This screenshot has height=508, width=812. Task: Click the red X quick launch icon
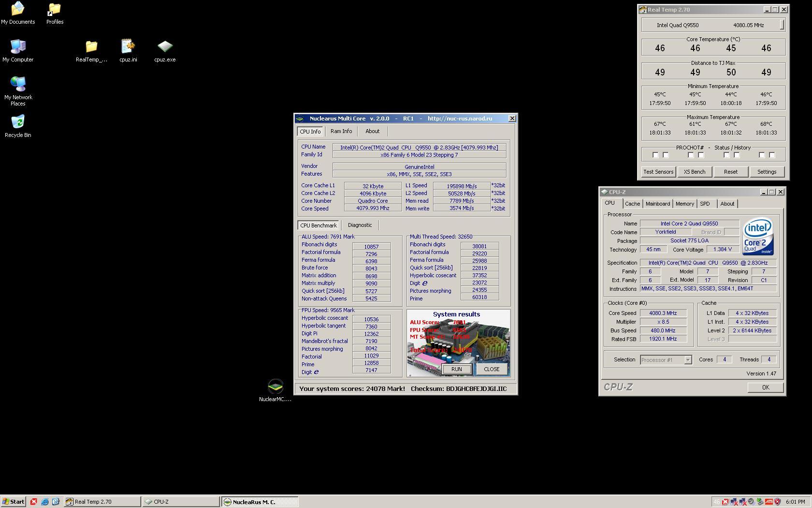[x=33, y=502]
